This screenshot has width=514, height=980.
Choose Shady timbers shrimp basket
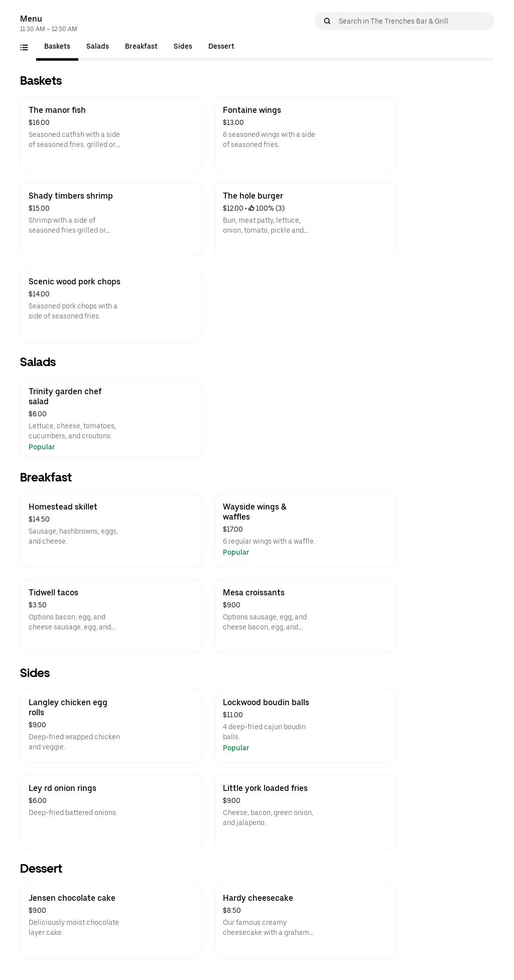tap(111, 219)
